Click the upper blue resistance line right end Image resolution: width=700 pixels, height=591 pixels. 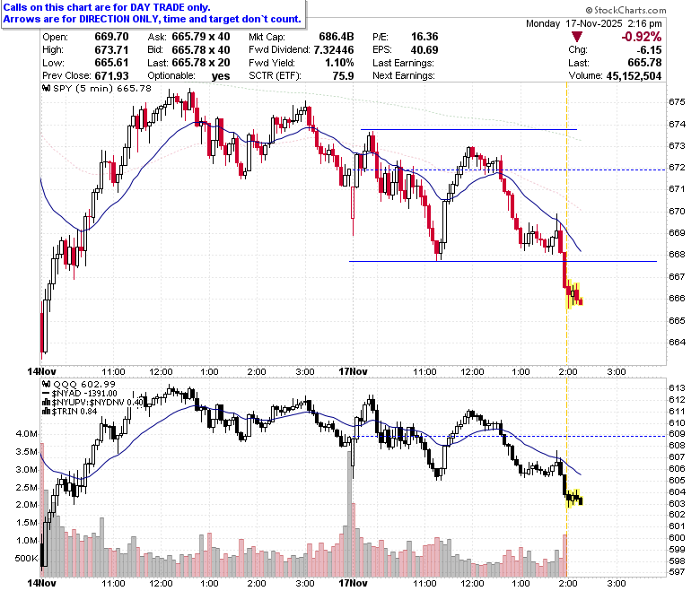[574, 129]
